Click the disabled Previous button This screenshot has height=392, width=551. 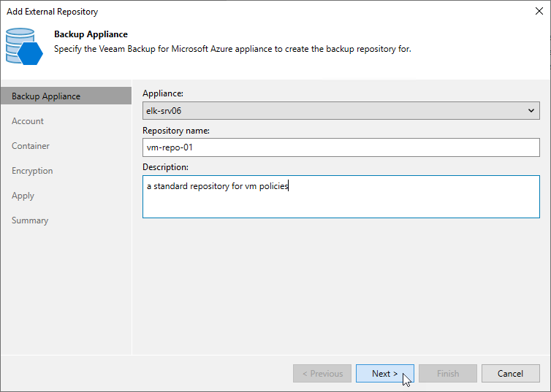pyautogui.click(x=322, y=374)
